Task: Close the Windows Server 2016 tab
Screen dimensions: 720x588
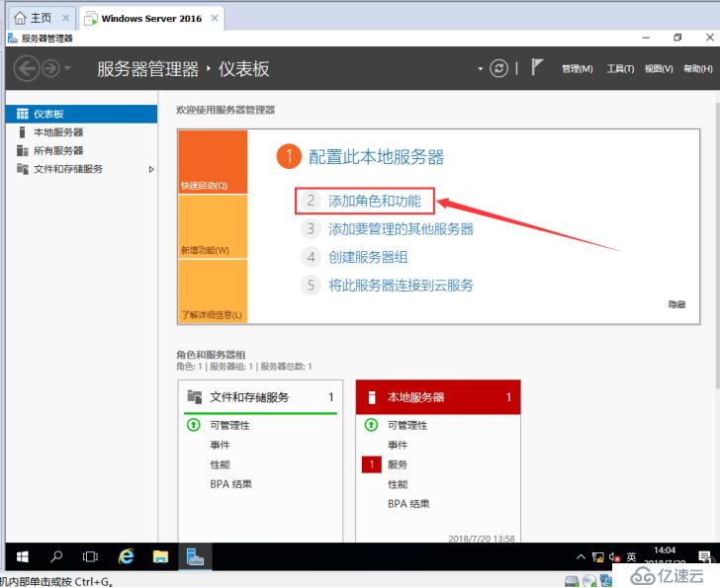Action: pos(215,19)
